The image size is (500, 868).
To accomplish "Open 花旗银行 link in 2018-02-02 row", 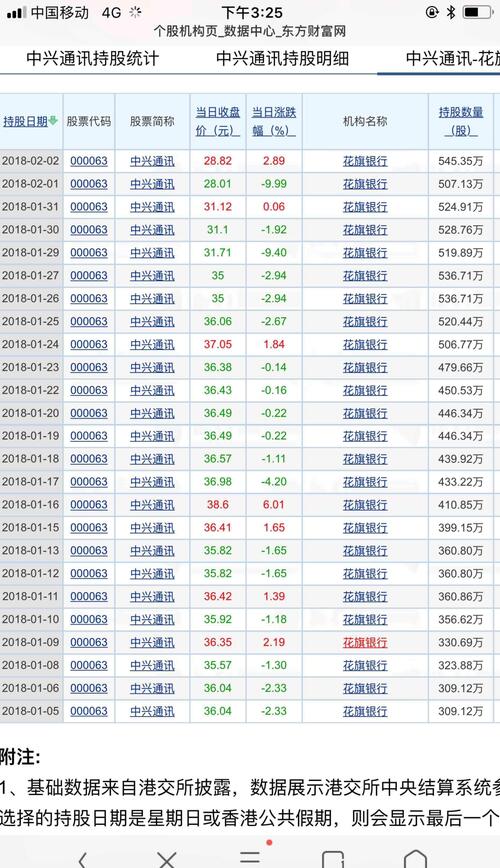I will pos(365,161).
